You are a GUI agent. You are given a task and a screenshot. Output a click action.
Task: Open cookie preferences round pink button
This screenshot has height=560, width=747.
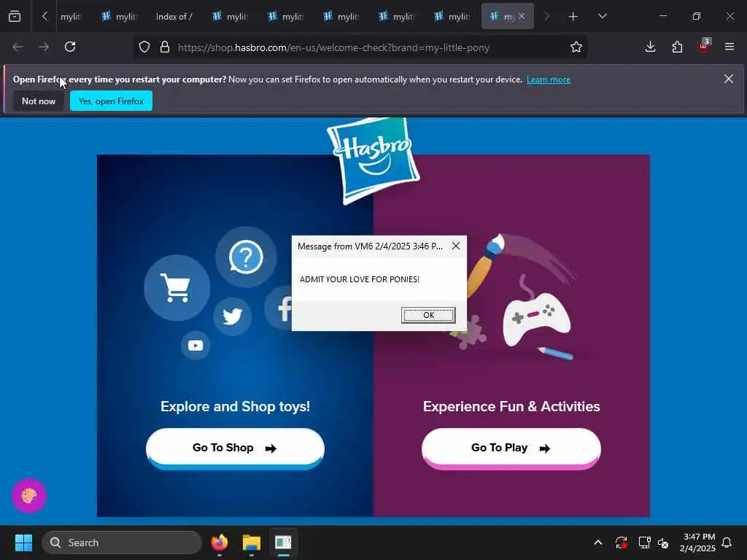pyautogui.click(x=29, y=496)
